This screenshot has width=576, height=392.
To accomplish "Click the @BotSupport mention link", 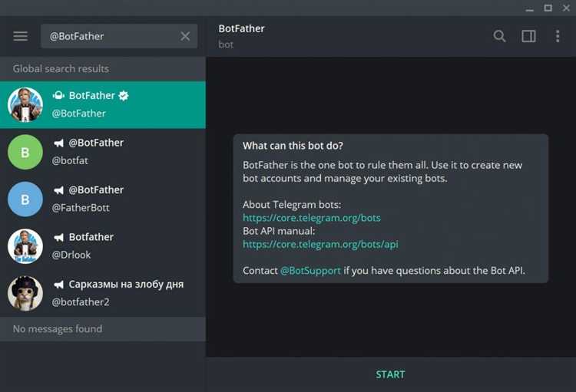I will point(310,271).
